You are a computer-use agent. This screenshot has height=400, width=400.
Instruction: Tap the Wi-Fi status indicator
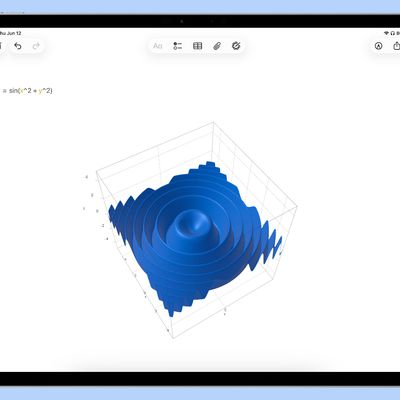point(386,33)
